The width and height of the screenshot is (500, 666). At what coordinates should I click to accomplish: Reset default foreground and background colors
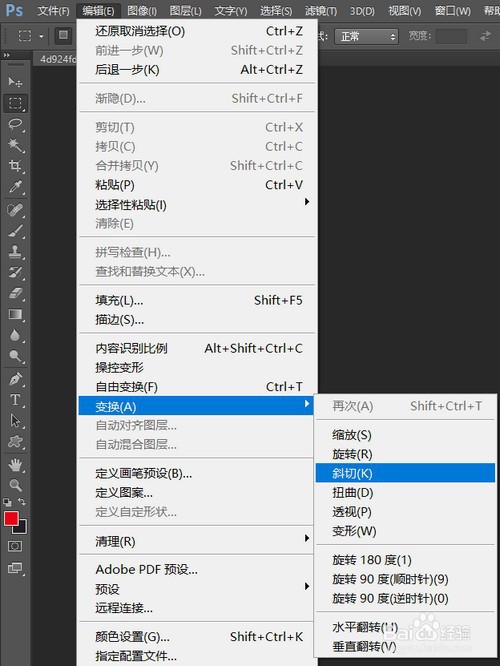7,502
